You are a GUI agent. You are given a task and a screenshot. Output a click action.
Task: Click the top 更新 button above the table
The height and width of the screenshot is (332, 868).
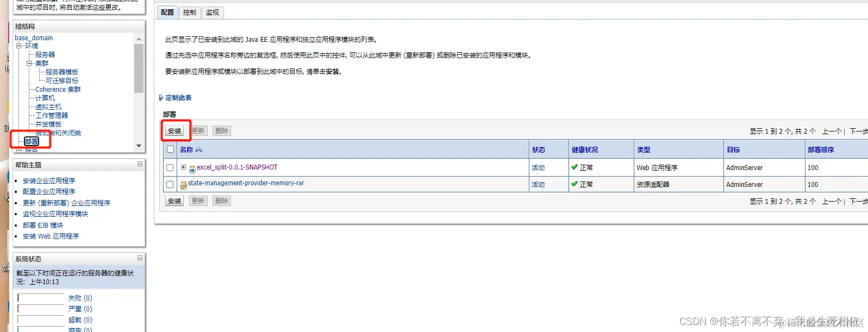click(198, 131)
